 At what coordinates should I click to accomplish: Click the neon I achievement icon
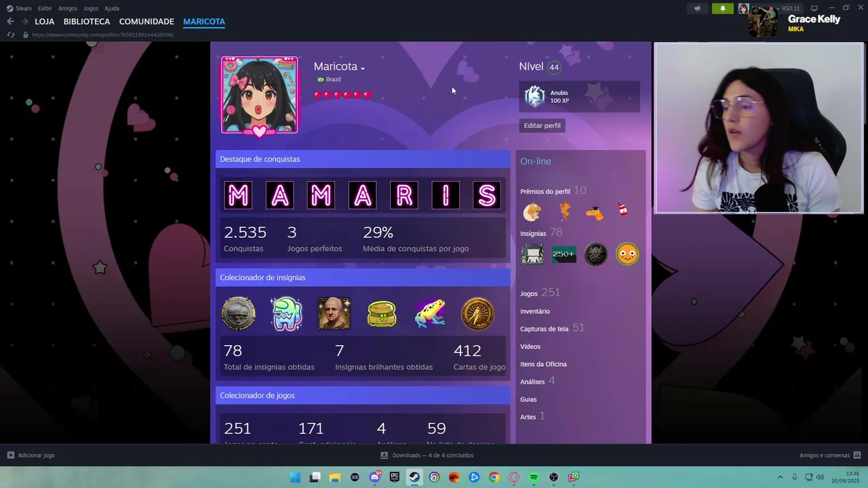(x=446, y=195)
